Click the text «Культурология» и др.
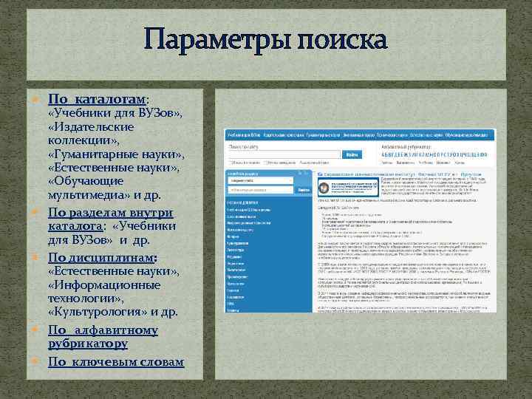Viewport: 532px width, 399px height. point(112,312)
